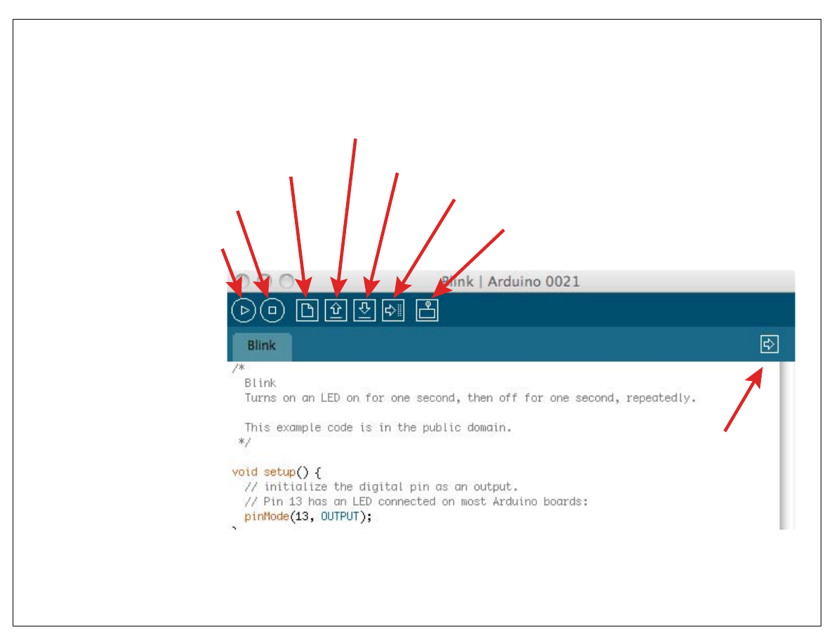Image resolution: width=834 pixels, height=644 pixels.
Task: Open the tab menu arrow button
Action: [x=769, y=344]
